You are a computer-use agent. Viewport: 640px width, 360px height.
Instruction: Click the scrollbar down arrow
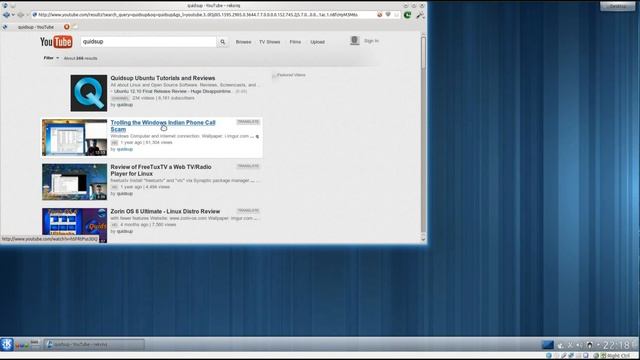[423, 239]
